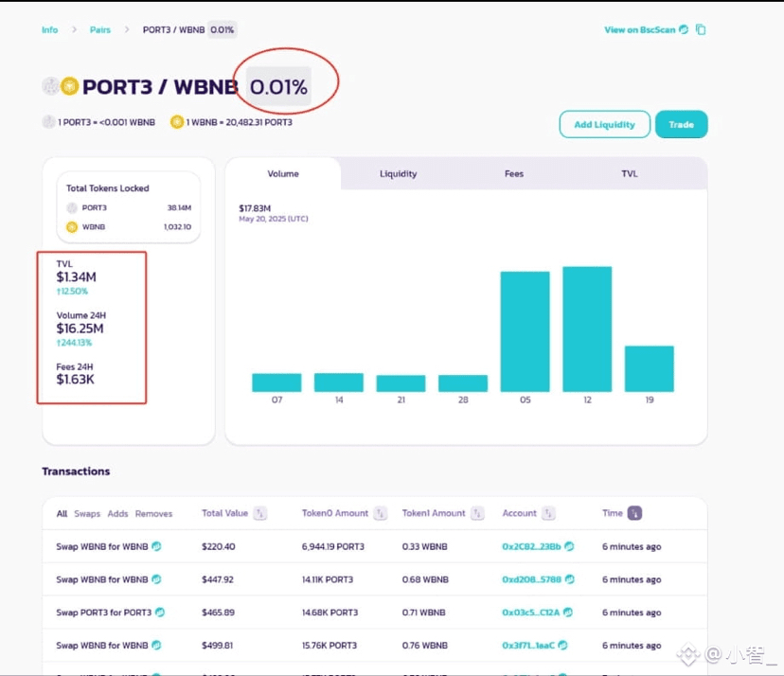
Task: Filter transactions by Removes
Action: tap(153, 513)
